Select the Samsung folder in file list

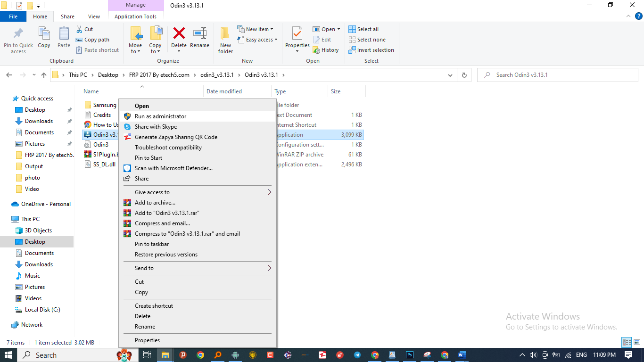click(x=100, y=105)
